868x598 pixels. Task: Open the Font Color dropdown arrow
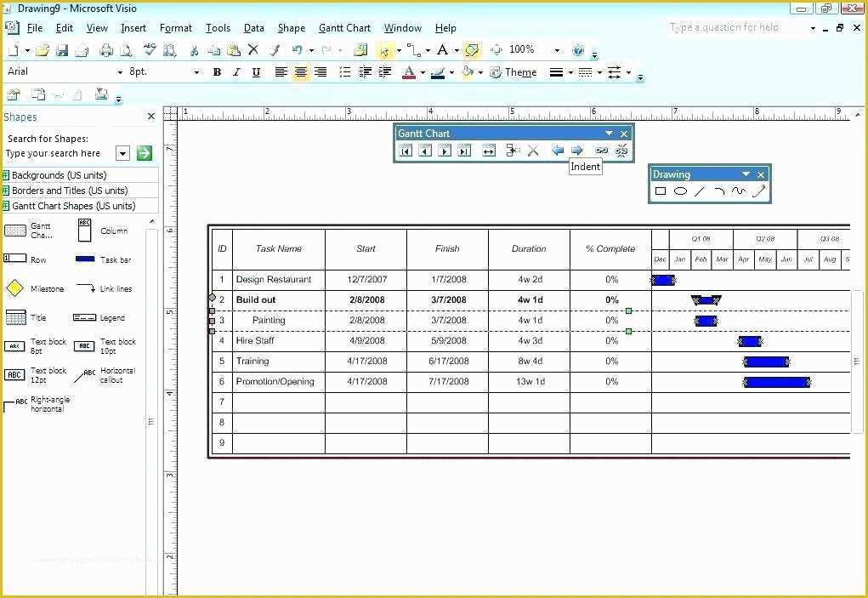(x=423, y=71)
